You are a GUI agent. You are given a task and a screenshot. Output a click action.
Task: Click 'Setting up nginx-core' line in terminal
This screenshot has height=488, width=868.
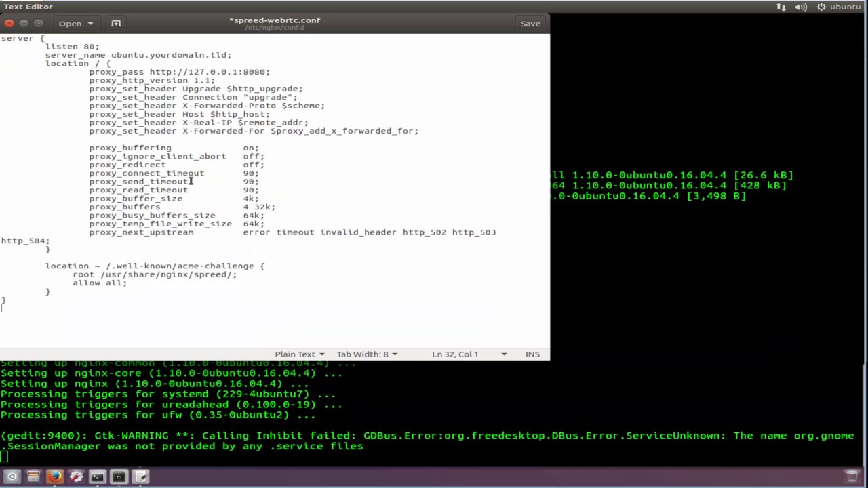click(x=171, y=373)
